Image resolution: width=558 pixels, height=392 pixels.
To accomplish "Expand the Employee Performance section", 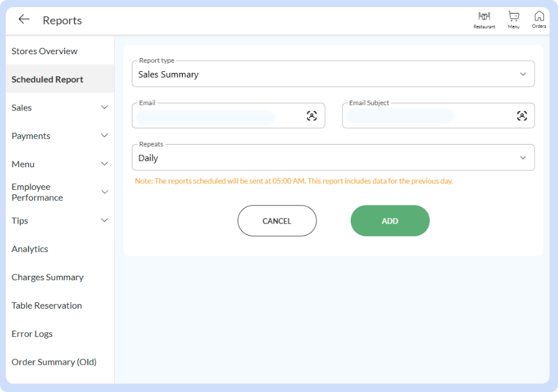I will point(105,192).
